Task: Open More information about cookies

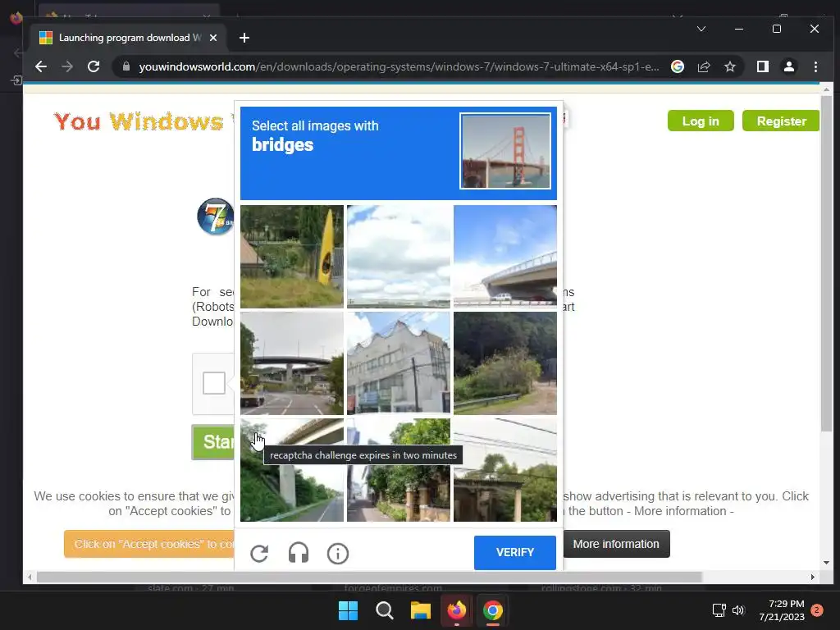Action: pyautogui.click(x=616, y=544)
